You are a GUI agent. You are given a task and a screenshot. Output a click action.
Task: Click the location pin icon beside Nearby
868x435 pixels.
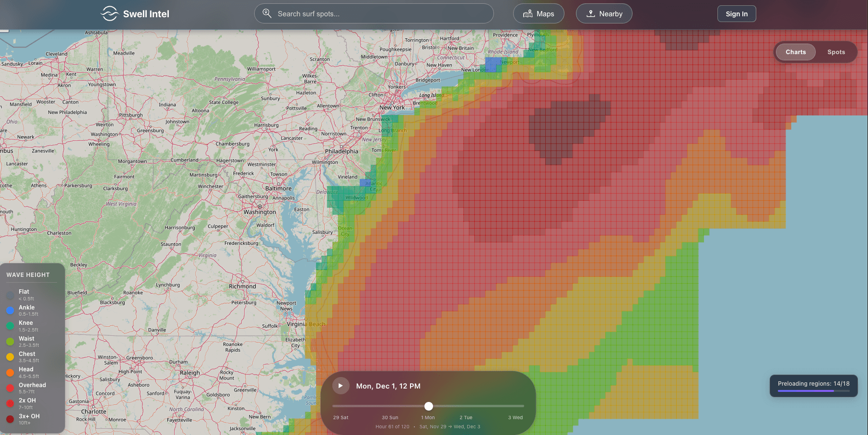590,13
